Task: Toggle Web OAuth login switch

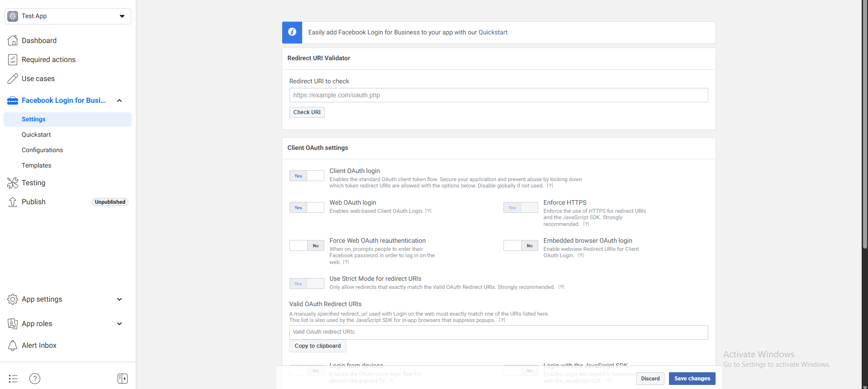Action: point(307,207)
